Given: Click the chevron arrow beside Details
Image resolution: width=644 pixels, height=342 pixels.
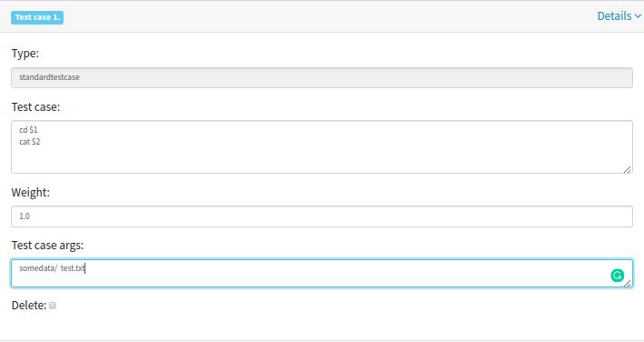Looking at the screenshot, I should tap(638, 16).
